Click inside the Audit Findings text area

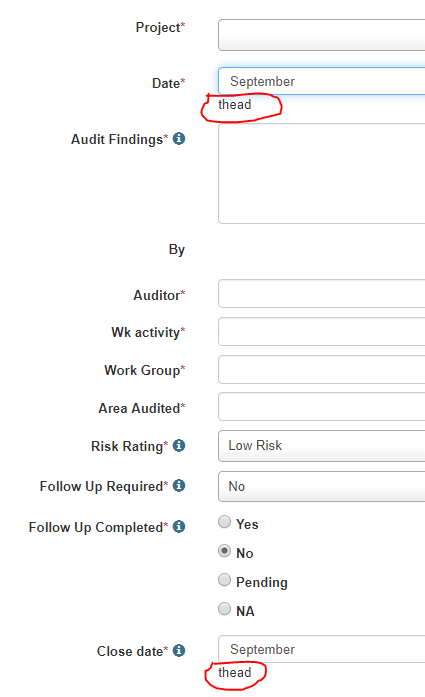321,174
